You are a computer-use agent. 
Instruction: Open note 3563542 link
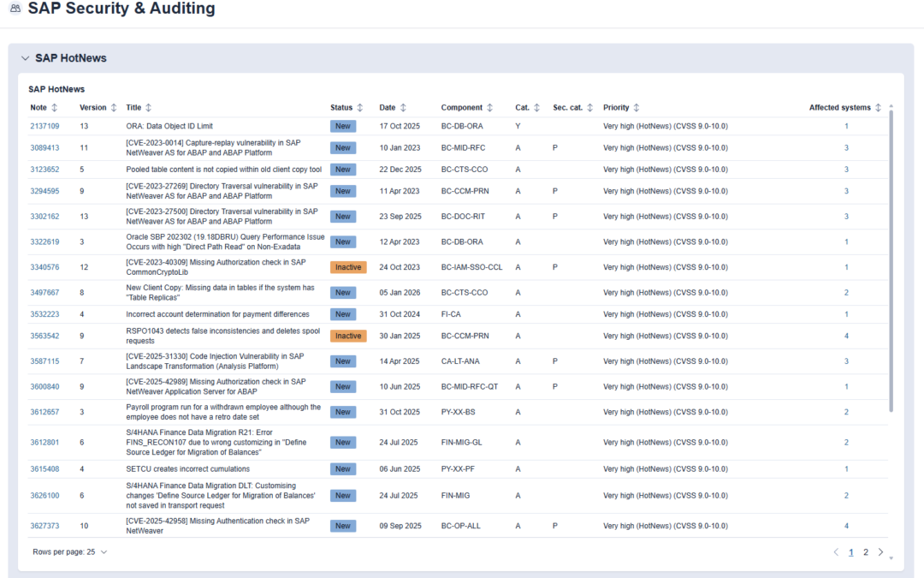tap(44, 337)
